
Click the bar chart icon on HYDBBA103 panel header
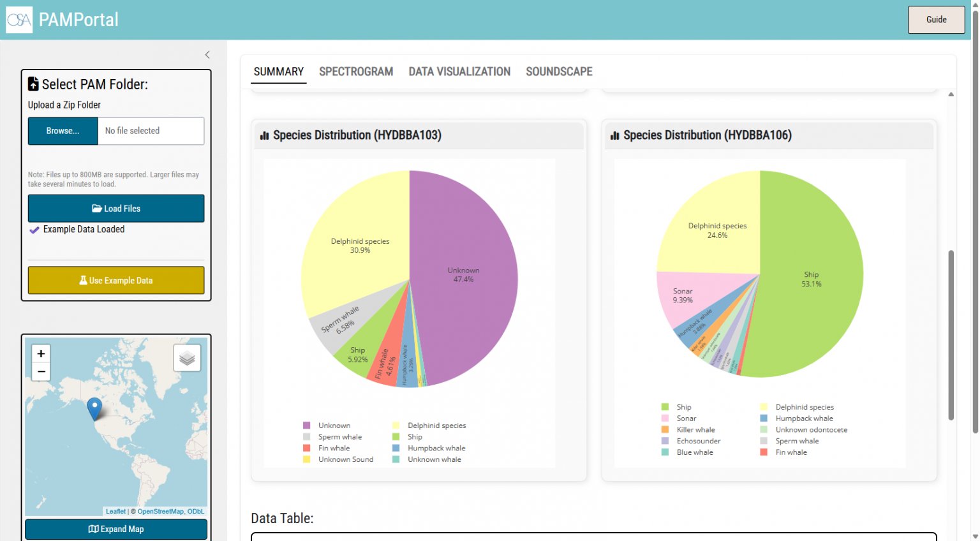point(264,135)
